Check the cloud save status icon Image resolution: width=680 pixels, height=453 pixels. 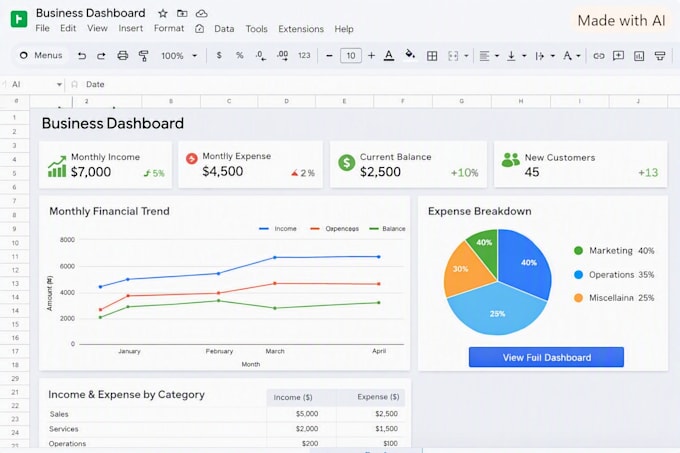[x=201, y=14]
